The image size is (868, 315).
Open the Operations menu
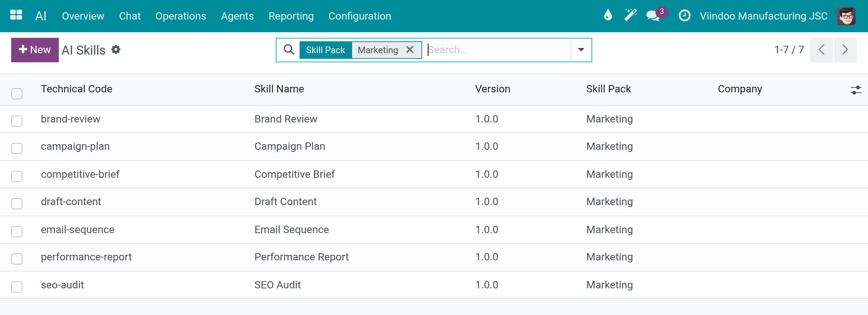pos(181,16)
